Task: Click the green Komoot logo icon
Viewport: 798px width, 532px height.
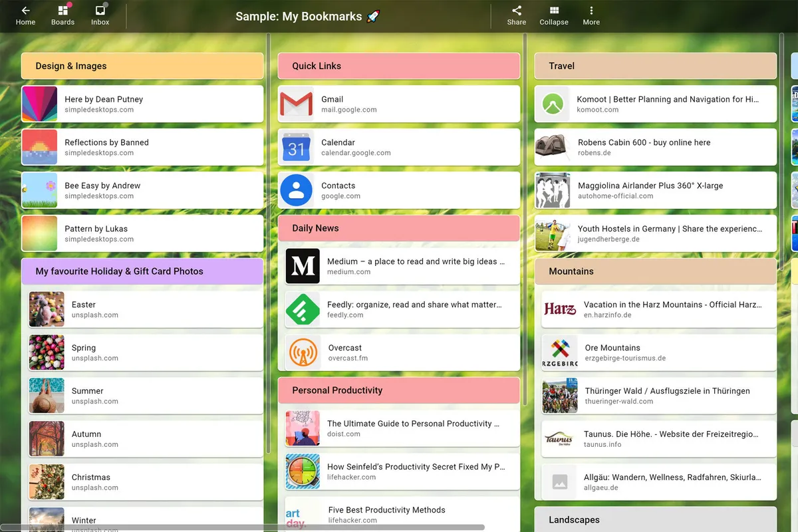Action: click(553, 104)
